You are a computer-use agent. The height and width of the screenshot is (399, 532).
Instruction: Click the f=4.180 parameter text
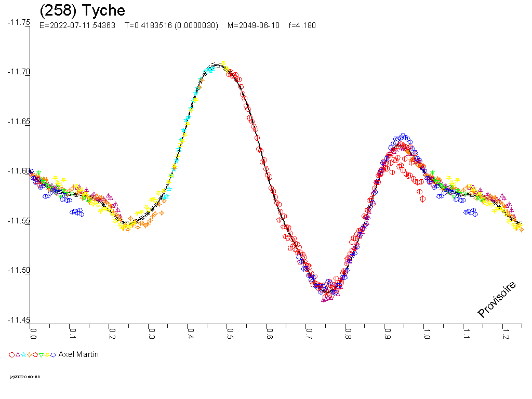coord(302,25)
